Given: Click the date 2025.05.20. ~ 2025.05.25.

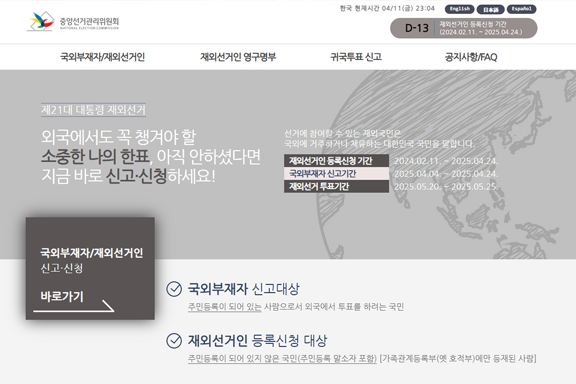Looking at the screenshot, I should click(446, 187).
